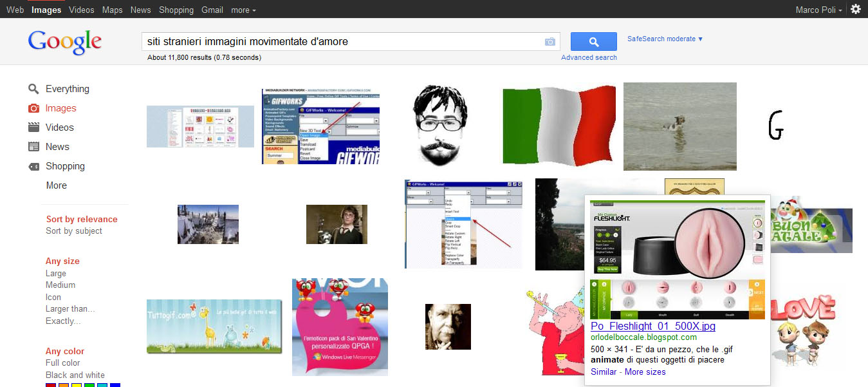Open the 'more' dropdown in top bar
The height and width of the screenshot is (387, 868).
(243, 10)
